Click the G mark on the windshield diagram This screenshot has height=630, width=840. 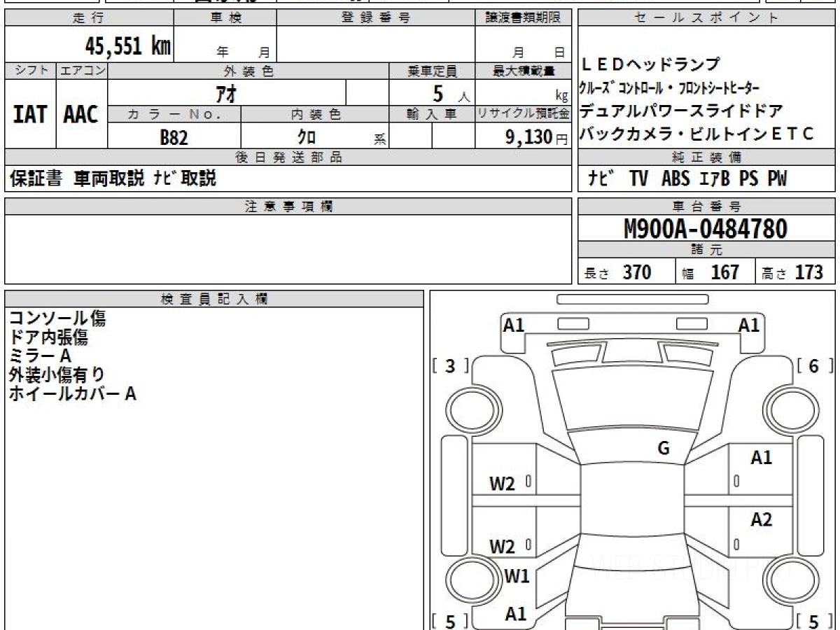pyautogui.click(x=664, y=449)
